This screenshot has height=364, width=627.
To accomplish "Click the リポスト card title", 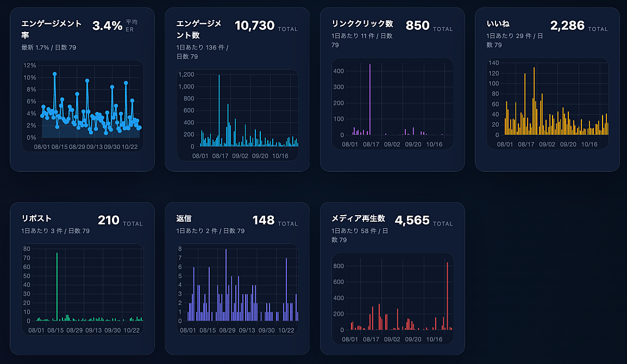I will [36, 218].
